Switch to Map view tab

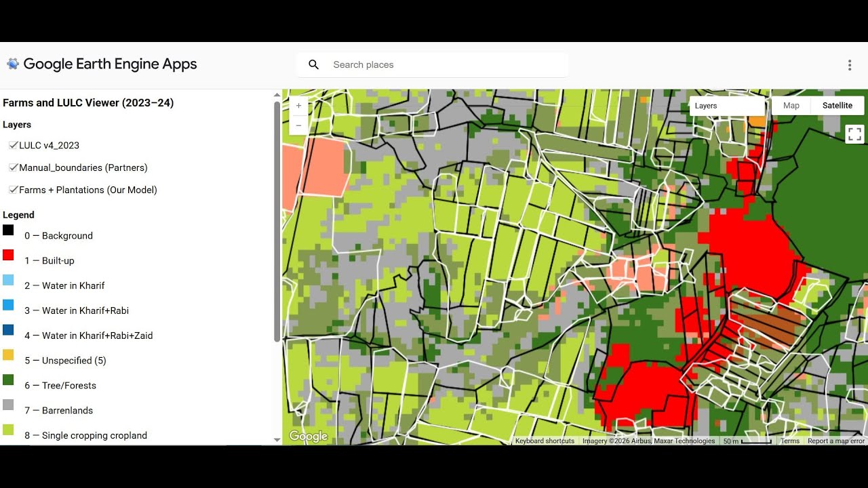pyautogui.click(x=791, y=106)
